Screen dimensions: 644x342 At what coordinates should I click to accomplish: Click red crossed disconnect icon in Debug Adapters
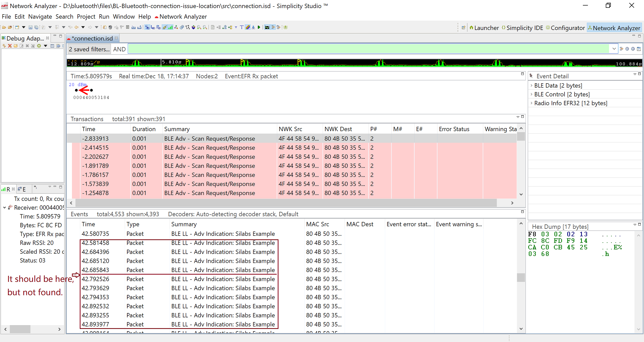pyautogui.click(x=10, y=46)
